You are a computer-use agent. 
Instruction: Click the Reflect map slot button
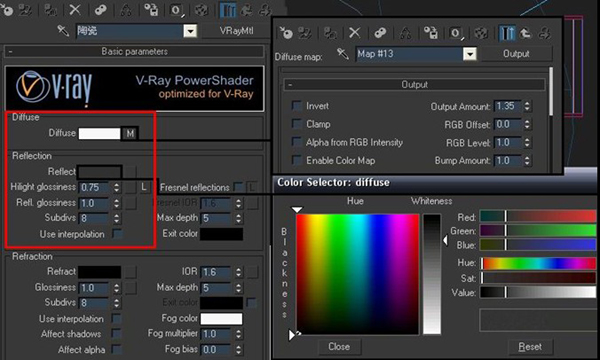pyautogui.click(x=130, y=172)
